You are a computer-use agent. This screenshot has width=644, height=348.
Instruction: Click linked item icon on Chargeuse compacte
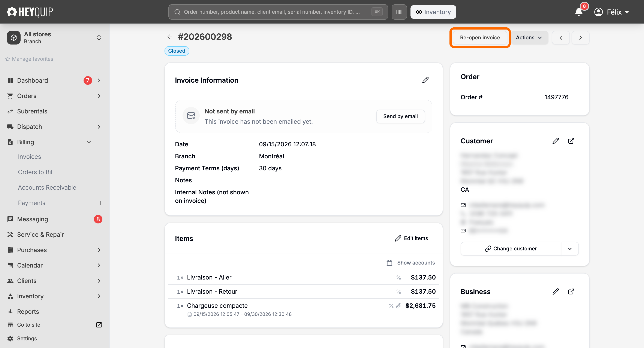[x=399, y=306]
